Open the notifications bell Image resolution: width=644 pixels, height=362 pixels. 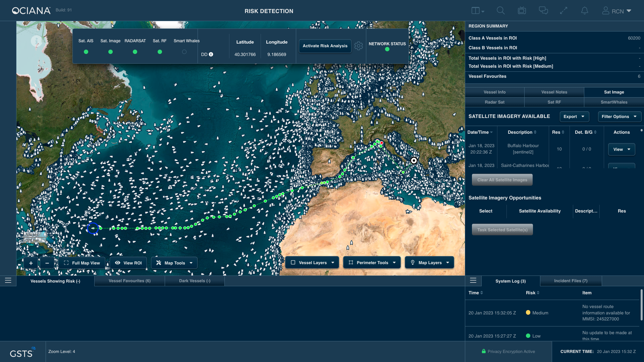585,11
